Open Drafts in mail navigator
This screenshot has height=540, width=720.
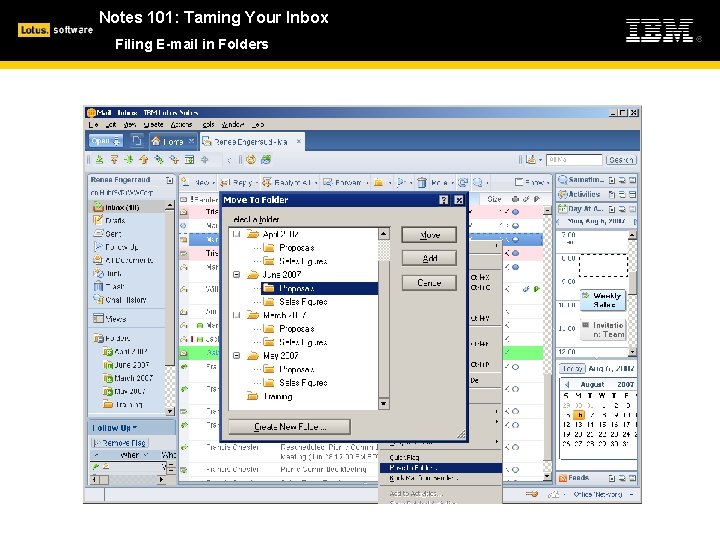(x=115, y=220)
